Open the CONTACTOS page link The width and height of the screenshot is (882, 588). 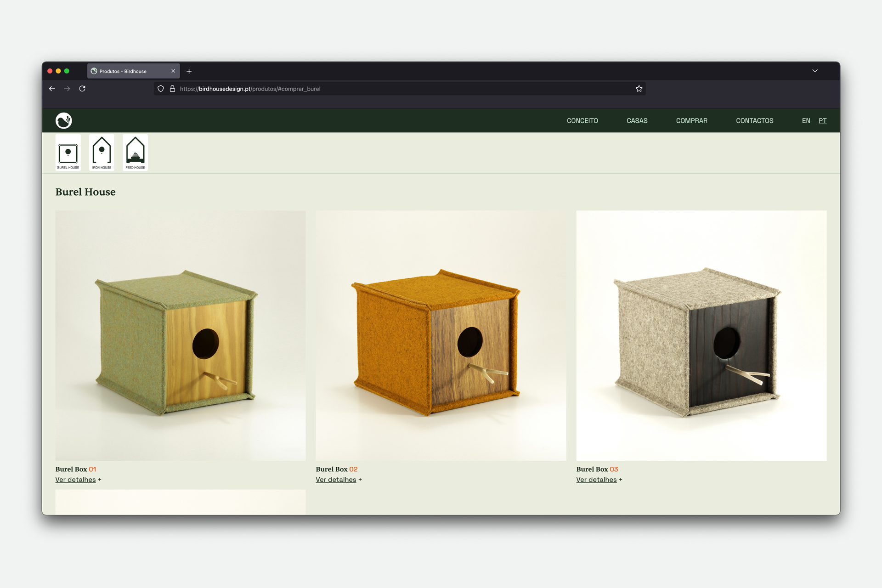point(754,121)
